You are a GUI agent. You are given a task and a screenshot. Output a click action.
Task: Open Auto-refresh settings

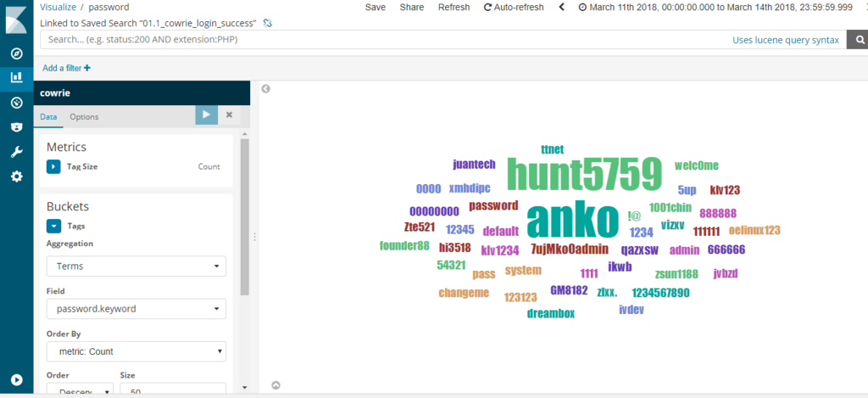[514, 7]
